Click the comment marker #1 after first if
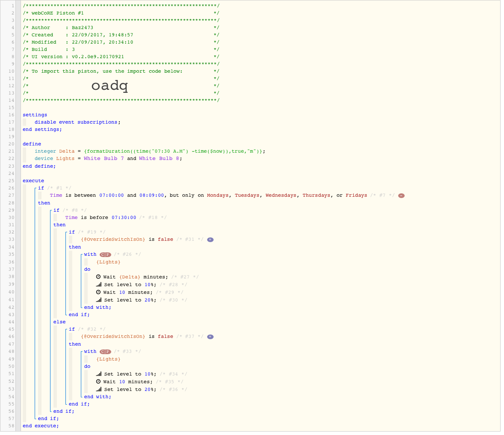 tap(59, 188)
